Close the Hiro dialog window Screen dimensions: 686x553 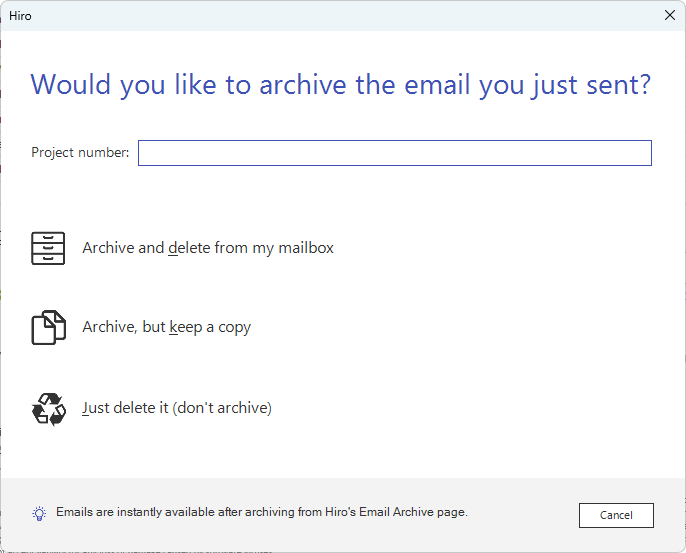pyautogui.click(x=669, y=15)
